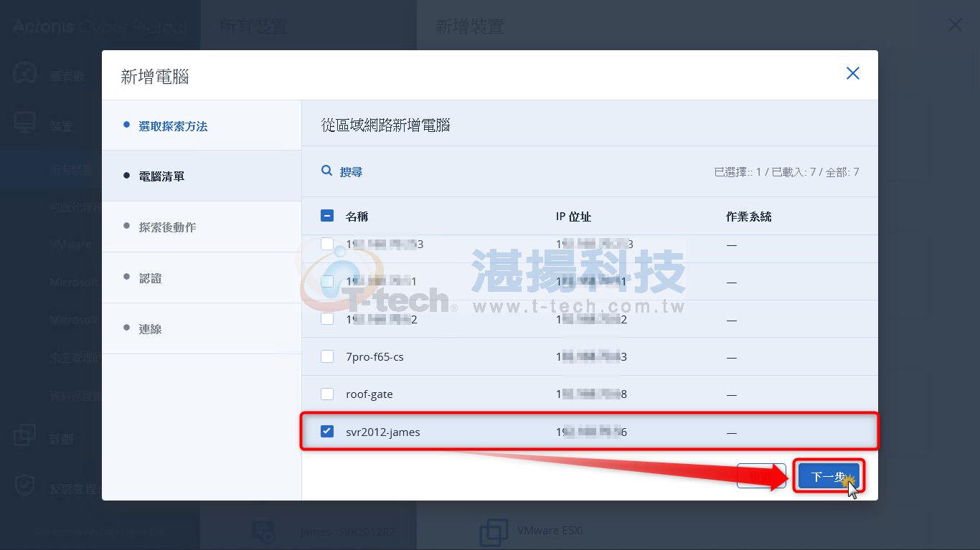The image size is (980, 550).
Task: Click the magnifier search icon
Action: coord(326,171)
